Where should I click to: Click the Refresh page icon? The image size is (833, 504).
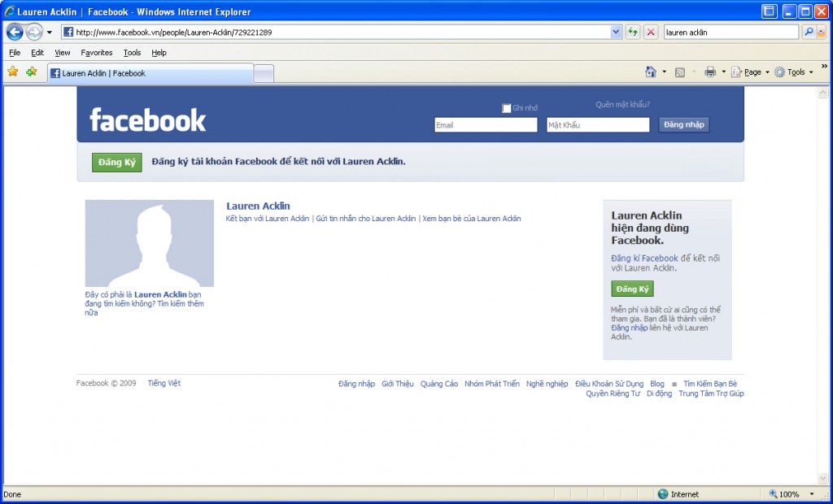(632, 33)
